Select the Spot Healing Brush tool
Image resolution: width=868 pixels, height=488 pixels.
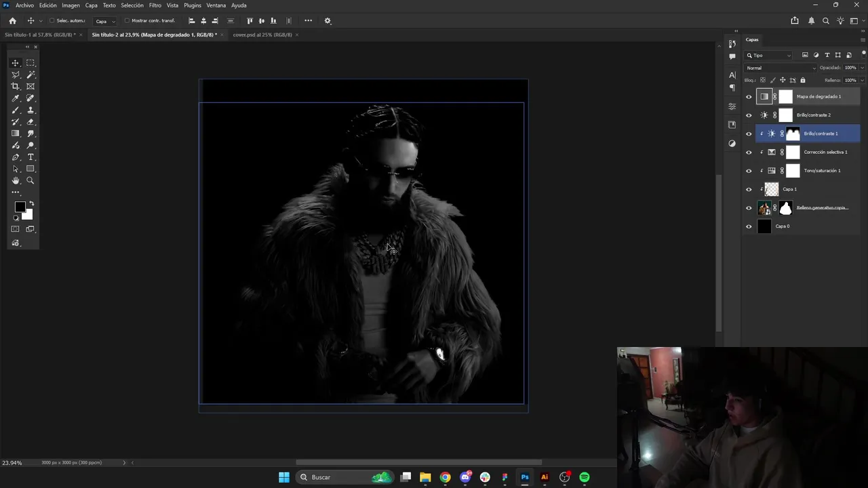[x=31, y=98]
